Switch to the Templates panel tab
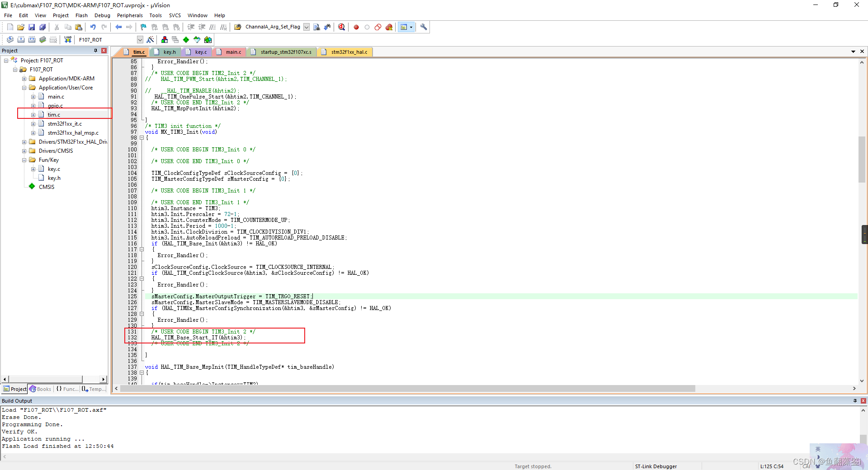 [x=94, y=389]
